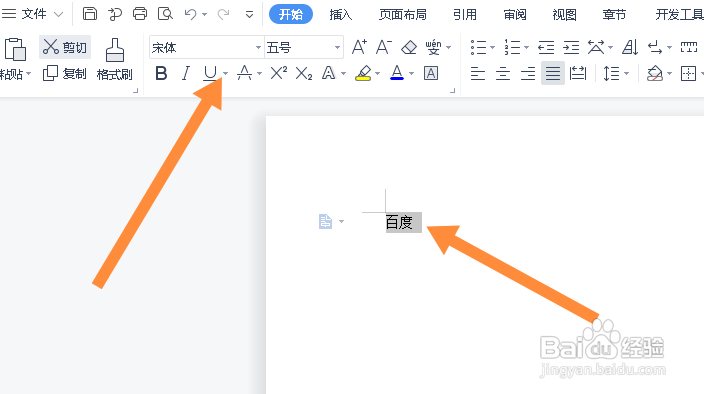Open the font settings dialog launcher
Image resolution: width=704 pixels, height=394 pixels.
pyautogui.click(x=453, y=91)
